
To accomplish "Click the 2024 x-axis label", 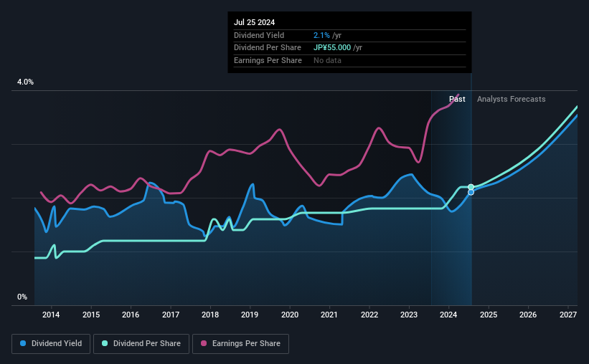I will point(448,315).
